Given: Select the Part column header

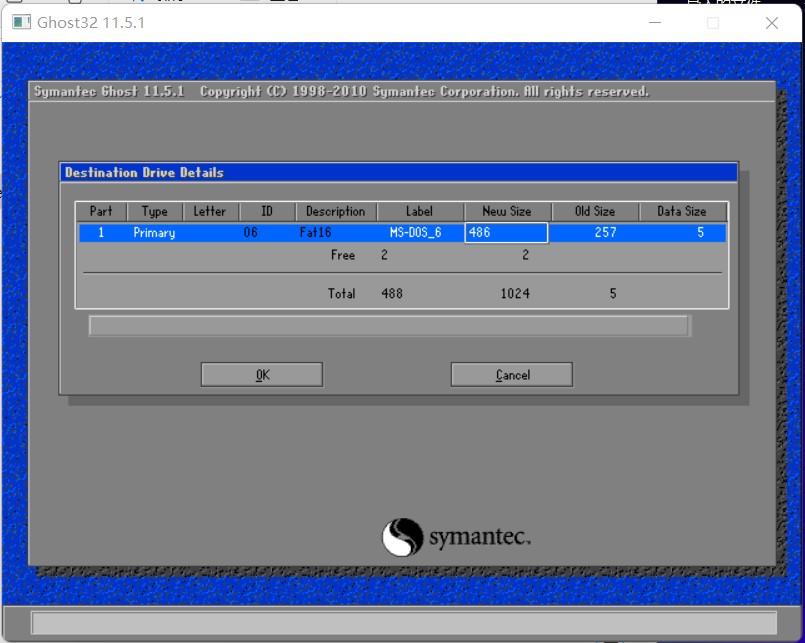Looking at the screenshot, I should click(101, 212).
